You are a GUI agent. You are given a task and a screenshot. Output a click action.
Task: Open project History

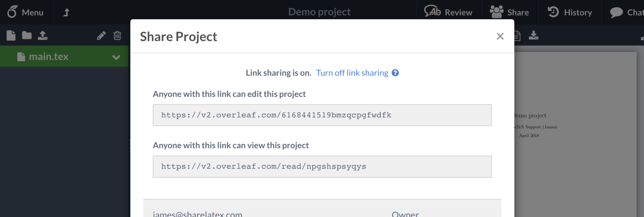[570, 12]
